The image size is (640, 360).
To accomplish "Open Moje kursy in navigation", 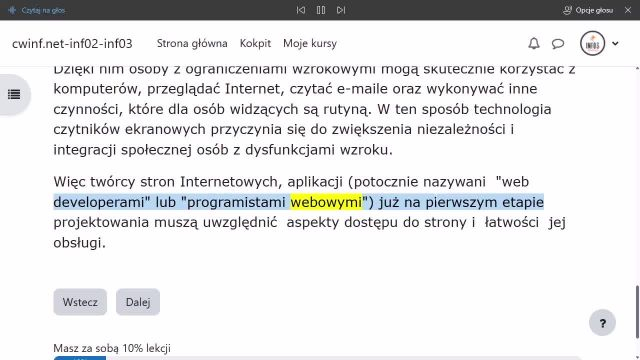I will click(x=310, y=43).
